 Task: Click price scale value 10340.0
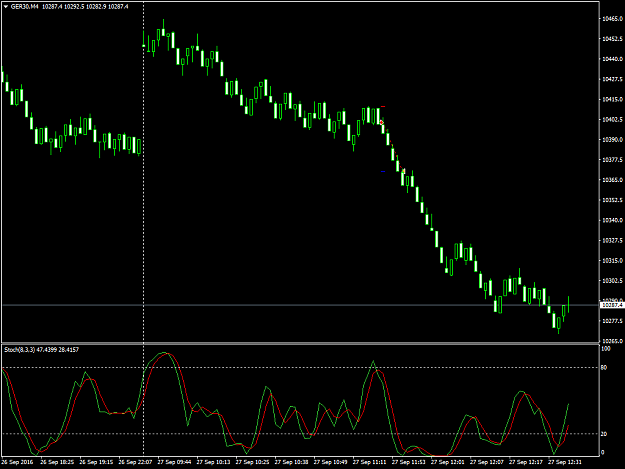[613, 220]
